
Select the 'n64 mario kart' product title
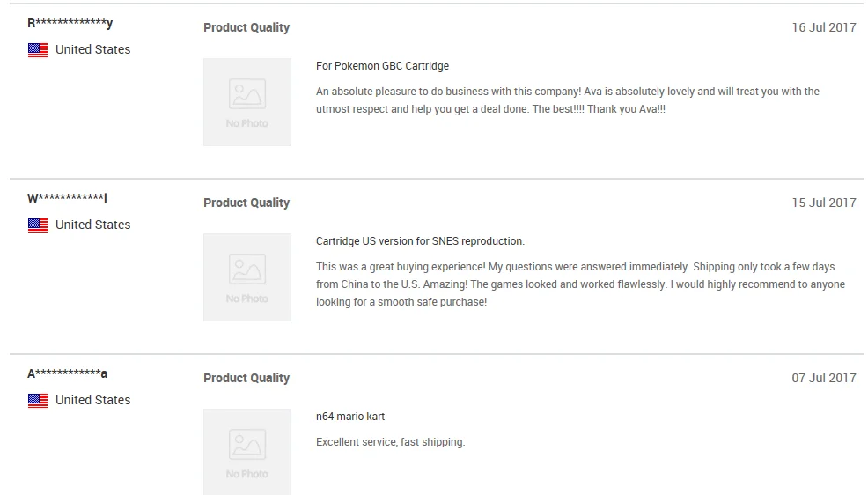(x=350, y=417)
